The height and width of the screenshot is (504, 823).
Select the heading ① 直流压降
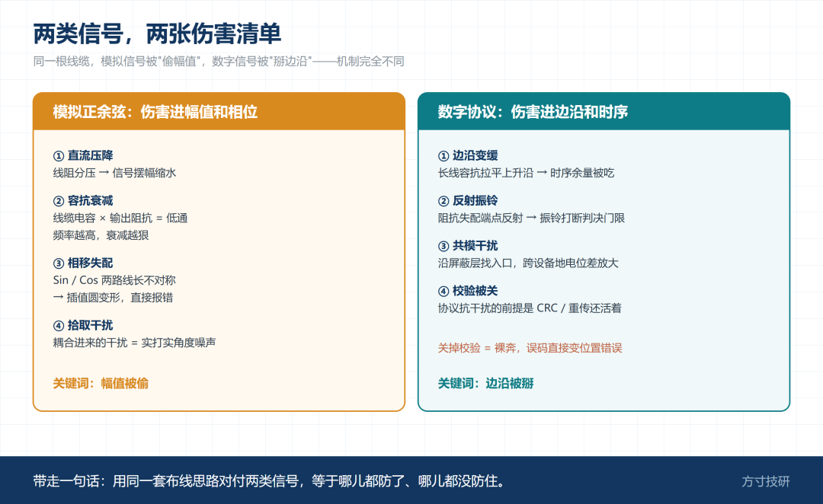coord(83,155)
